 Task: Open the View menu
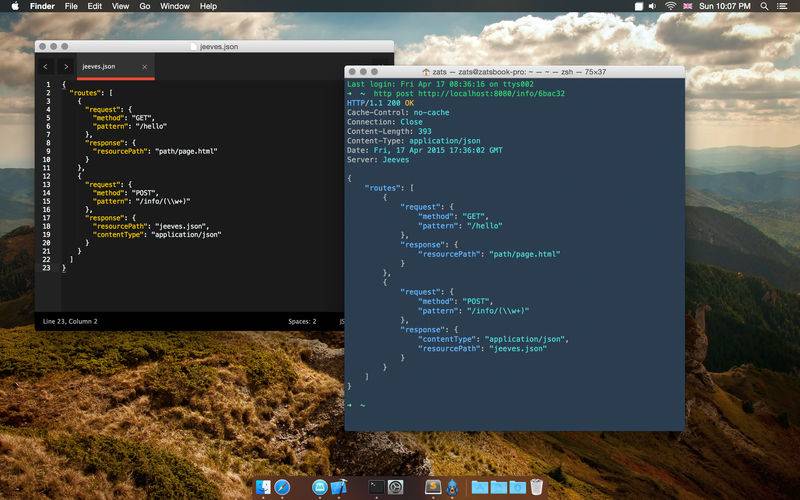coord(120,6)
